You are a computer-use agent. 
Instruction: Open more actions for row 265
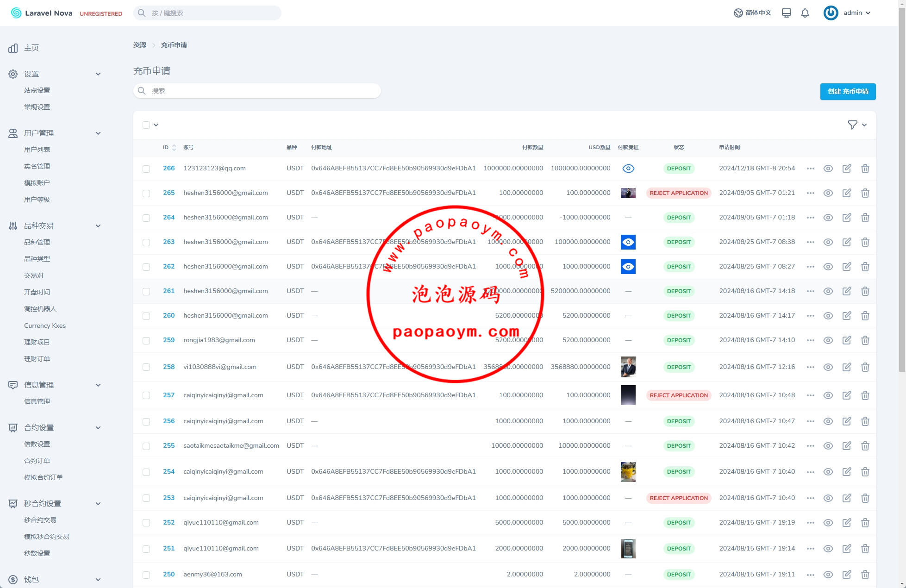(x=810, y=193)
